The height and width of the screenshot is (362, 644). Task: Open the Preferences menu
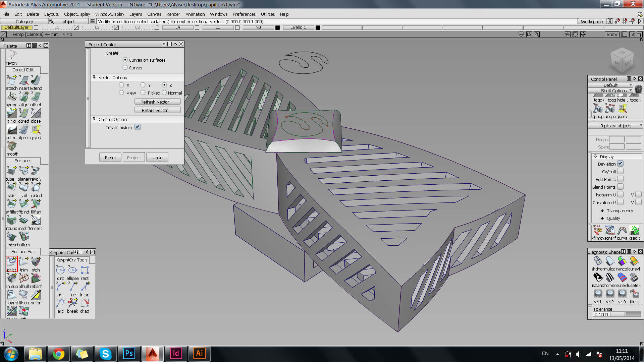(244, 14)
